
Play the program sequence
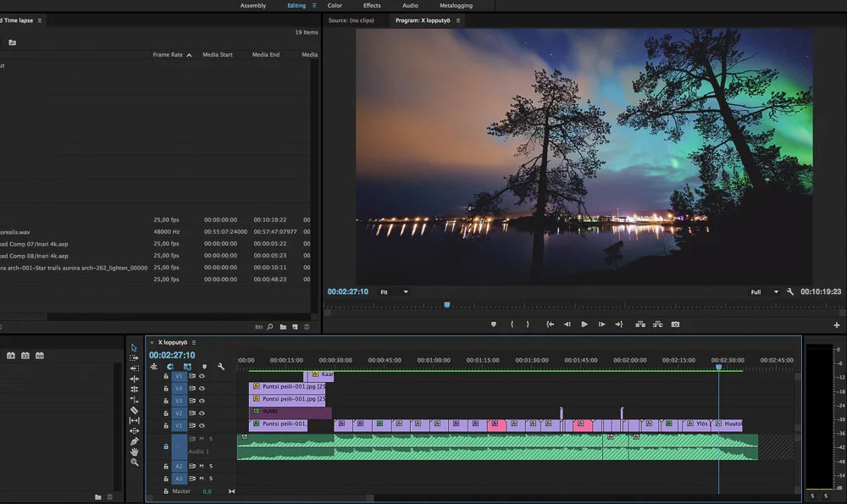584,324
